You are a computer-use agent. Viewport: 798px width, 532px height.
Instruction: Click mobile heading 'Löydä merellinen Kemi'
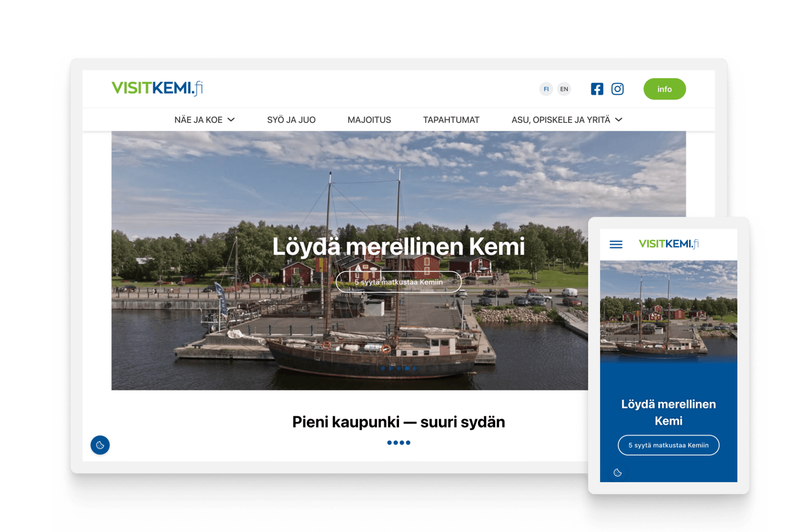(x=668, y=412)
